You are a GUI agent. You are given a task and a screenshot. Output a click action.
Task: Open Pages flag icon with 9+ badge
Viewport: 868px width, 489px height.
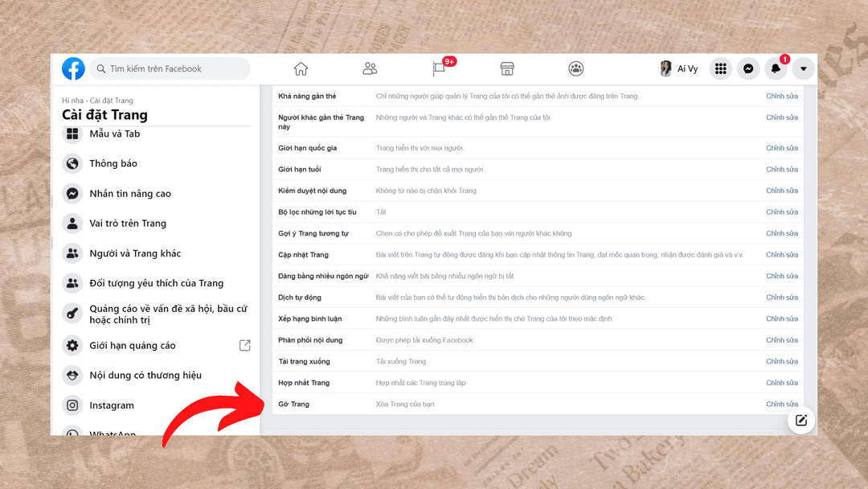tap(439, 69)
